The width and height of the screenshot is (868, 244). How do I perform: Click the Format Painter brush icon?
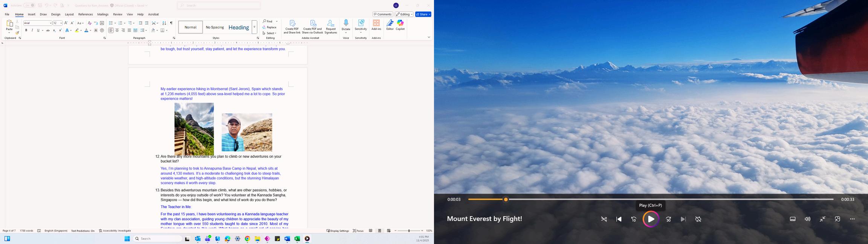tap(17, 33)
